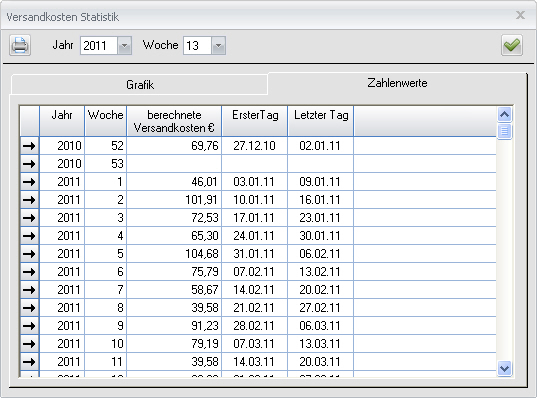Click last day cell 06.02.11
The height and width of the screenshot is (398, 537).
coord(321,254)
